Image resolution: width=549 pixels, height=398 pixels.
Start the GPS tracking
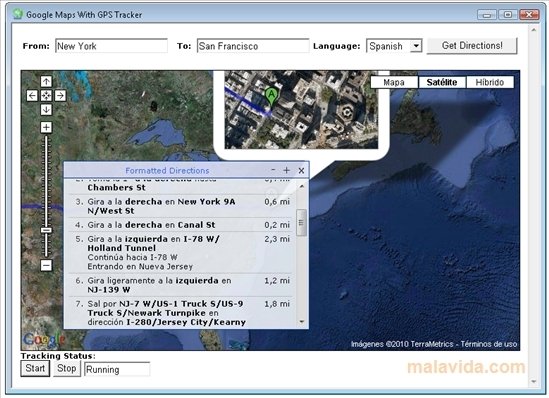[x=35, y=369]
